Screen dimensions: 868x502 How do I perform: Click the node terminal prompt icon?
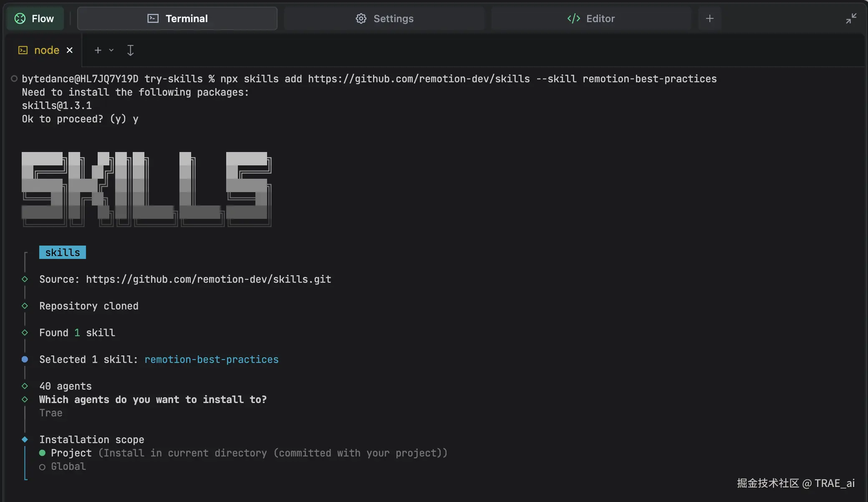tap(23, 50)
